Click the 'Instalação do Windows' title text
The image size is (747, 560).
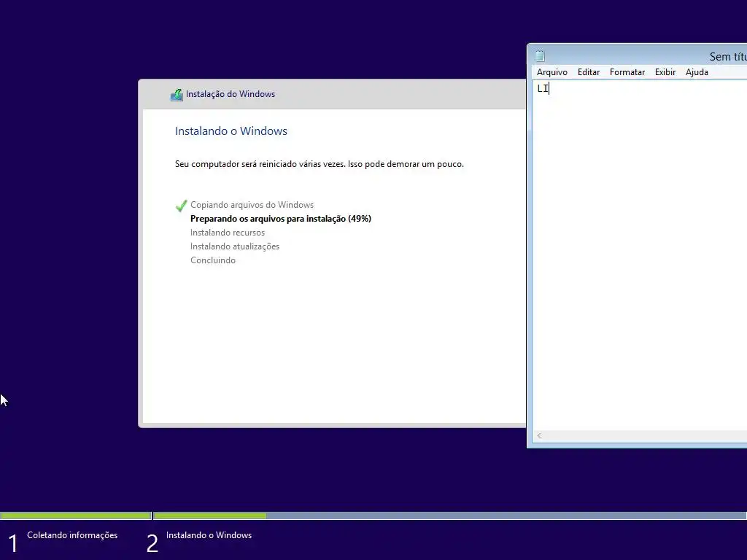(231, 94)
